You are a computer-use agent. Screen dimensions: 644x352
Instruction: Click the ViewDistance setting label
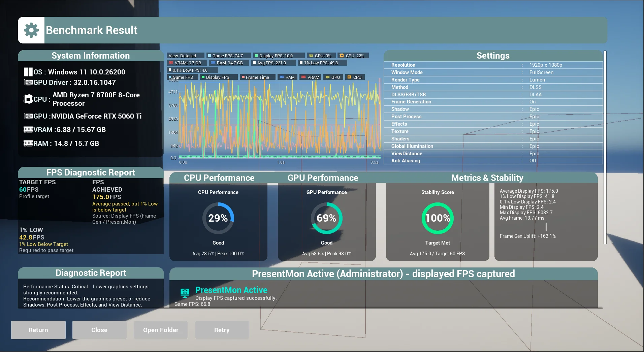click(x=407, y=154)
